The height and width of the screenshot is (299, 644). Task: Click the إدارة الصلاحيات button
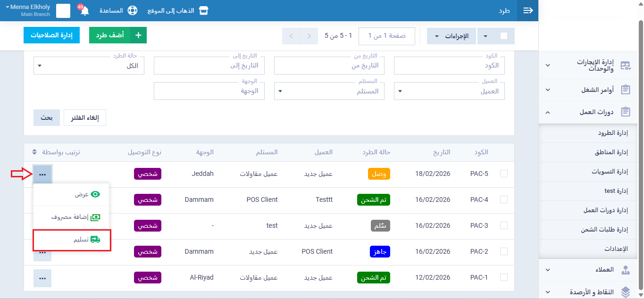click(51, 35)
